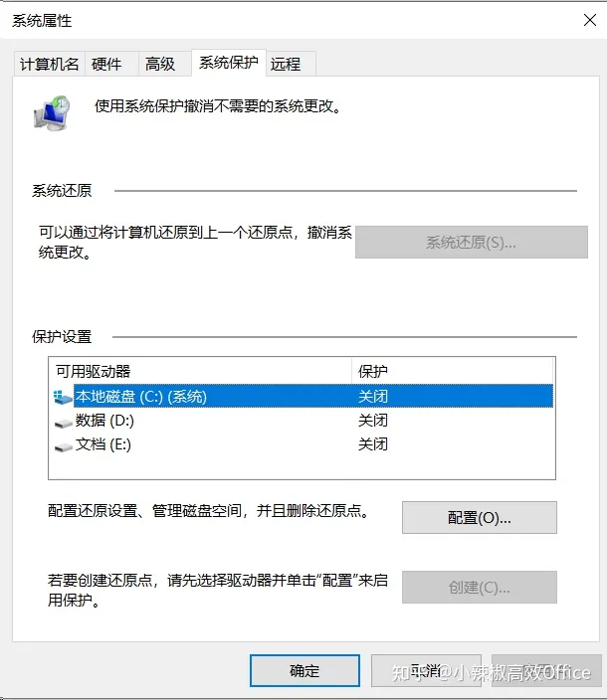The width and height of the screenshot is (607, 700).
Task: Click the 保护 column header
Action: (453, 371)
